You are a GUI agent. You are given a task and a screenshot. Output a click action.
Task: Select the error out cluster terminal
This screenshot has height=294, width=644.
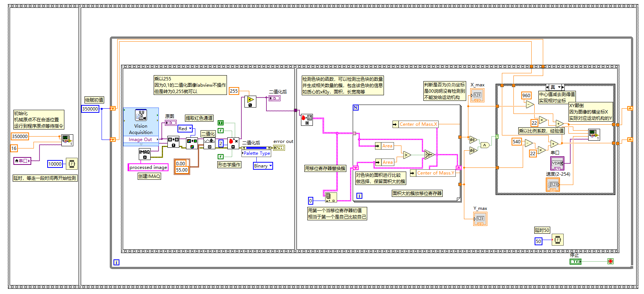[279, 148]
